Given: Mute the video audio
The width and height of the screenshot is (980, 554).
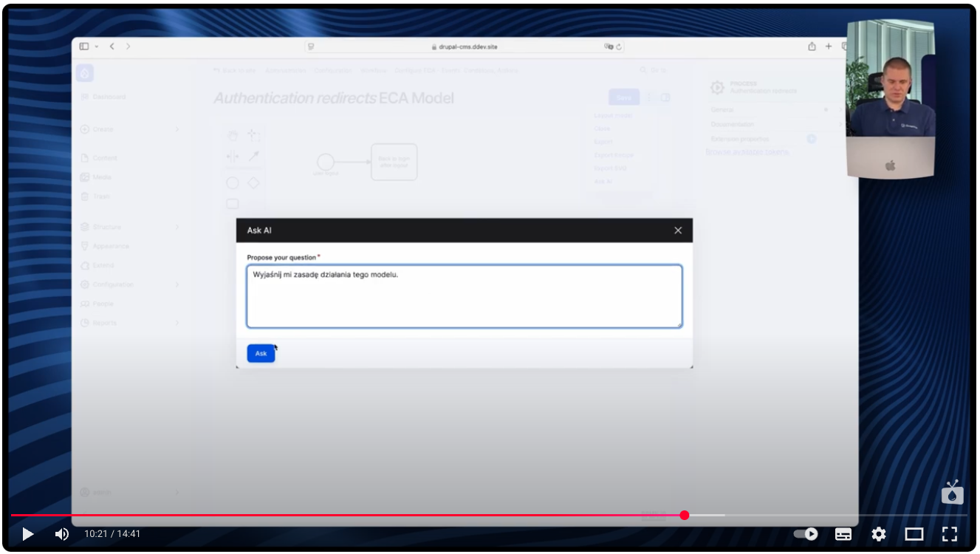Looking at the screenshot, I should (61, 533).
